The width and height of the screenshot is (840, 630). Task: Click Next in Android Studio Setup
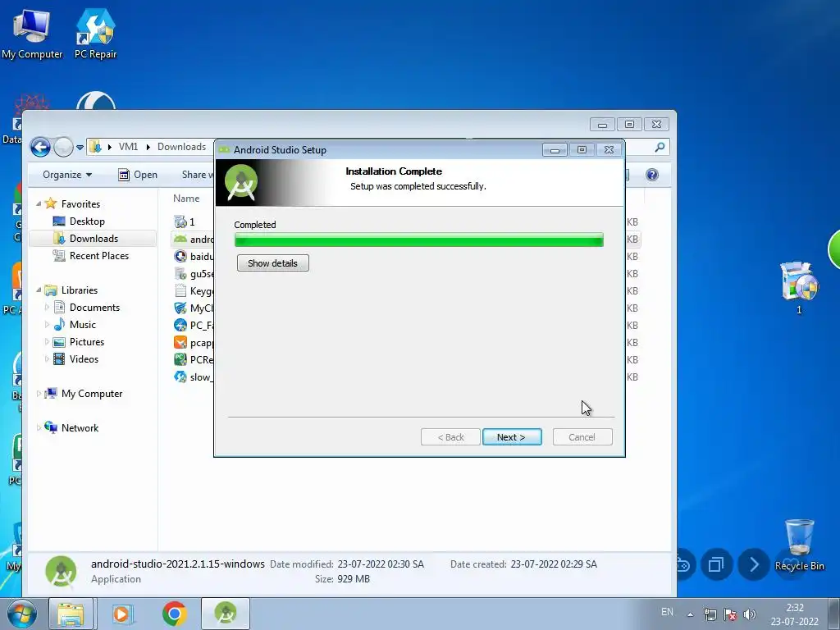point(512,437)
